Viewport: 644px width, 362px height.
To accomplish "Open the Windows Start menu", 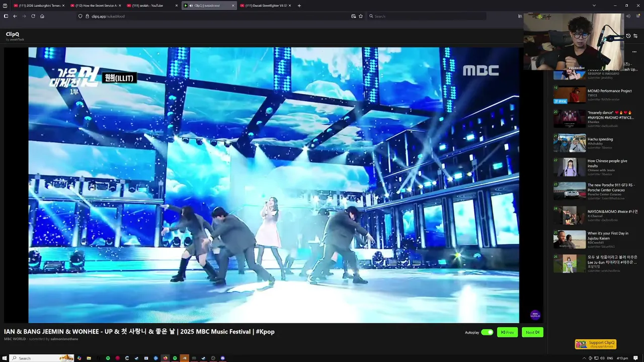I will coord(5,358).
